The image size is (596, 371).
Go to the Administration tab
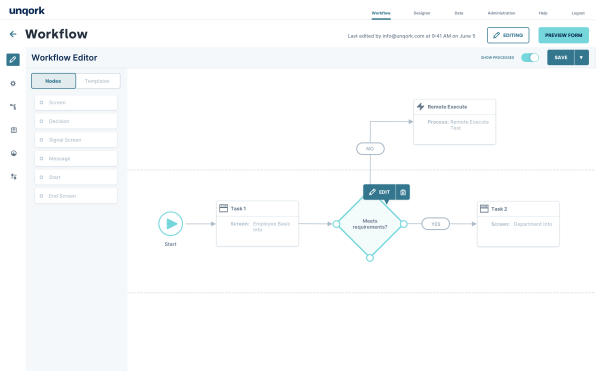(501, 13)
